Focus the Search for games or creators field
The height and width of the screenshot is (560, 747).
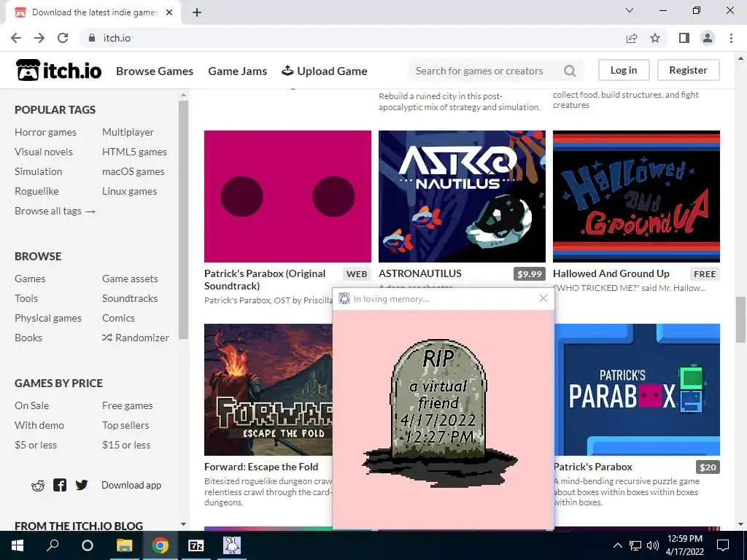click(495, 71)
